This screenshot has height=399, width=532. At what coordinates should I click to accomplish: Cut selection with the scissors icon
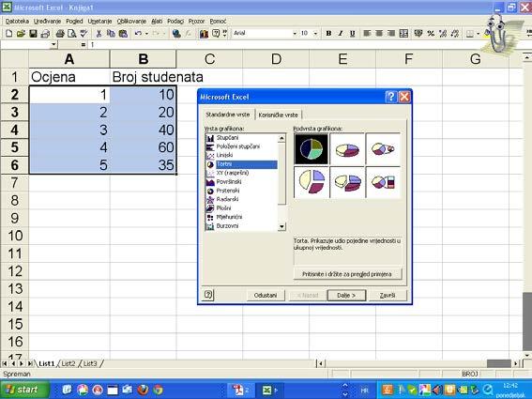pyautogui.click(x=99, y=33)
